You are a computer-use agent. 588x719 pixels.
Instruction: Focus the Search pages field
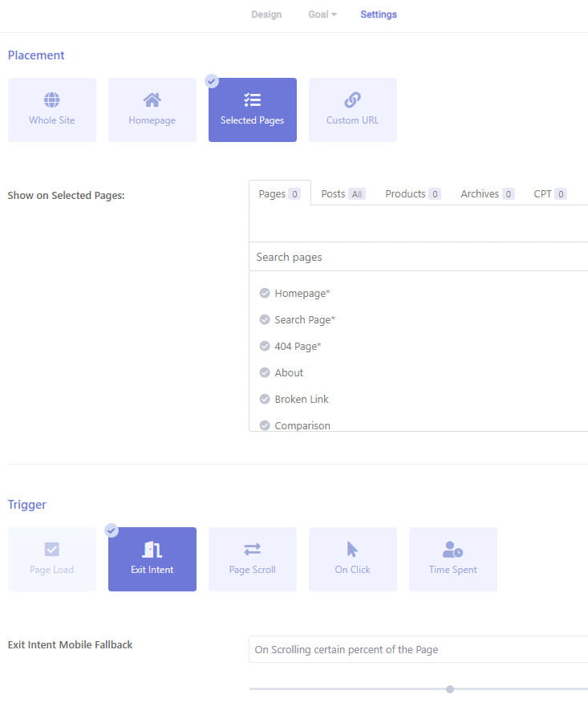point(419,257)
